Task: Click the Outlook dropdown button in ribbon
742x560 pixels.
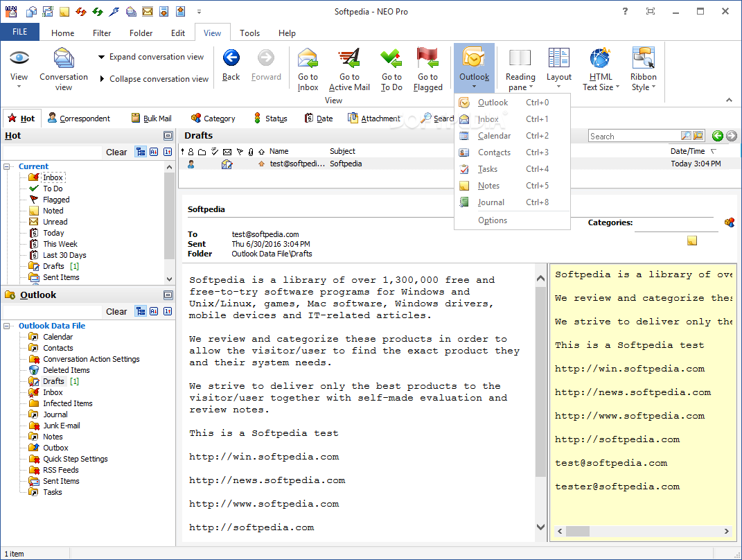Action: (474, 68)
